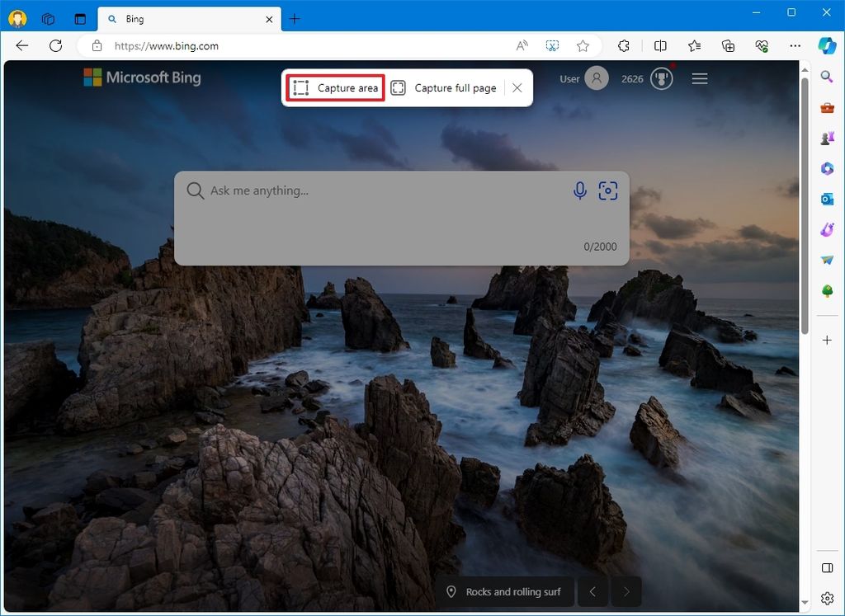The width and height of the screenshot is (845, 616).
Task: Activate voice search with the microphone
Action: pyautogui.click(x=579, y=190)
